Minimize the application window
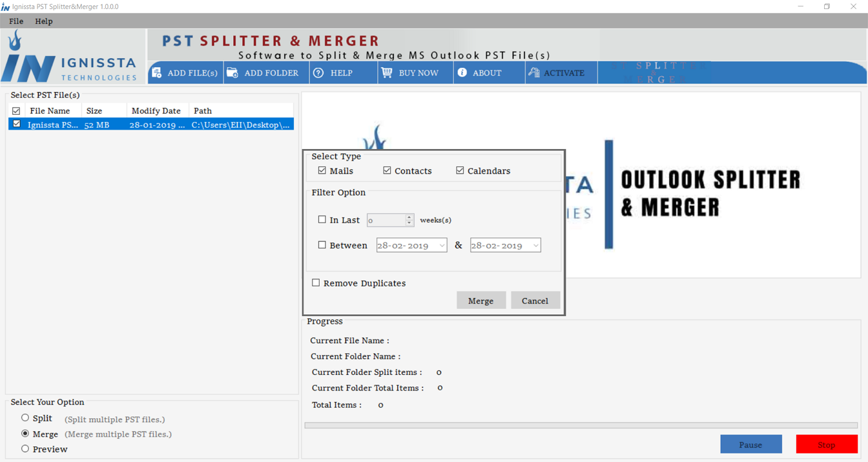This screenshot has height=462, width=868. pyautogui.click(x=801, y=6)
